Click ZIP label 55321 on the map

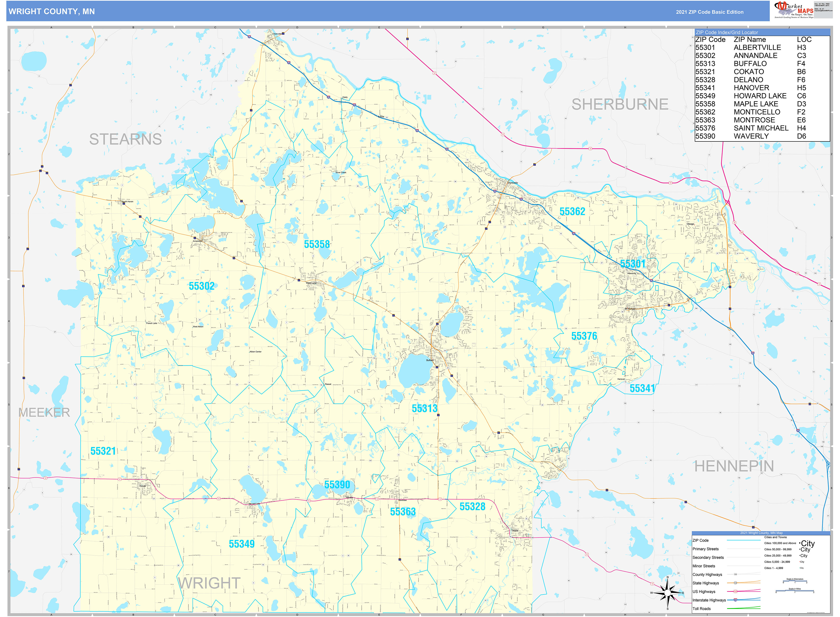click(x=103, y=451)
